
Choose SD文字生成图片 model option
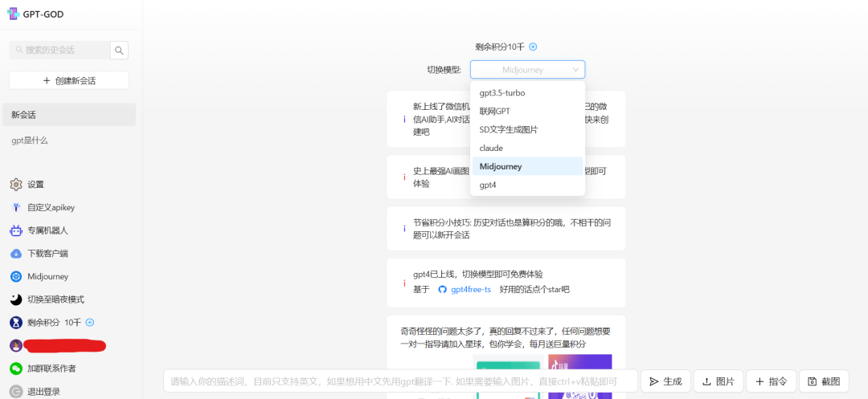point(527,129)
